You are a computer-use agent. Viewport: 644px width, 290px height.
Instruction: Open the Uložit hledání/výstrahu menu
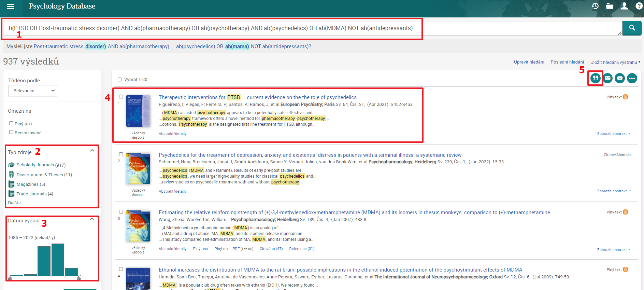pos(615,62)
